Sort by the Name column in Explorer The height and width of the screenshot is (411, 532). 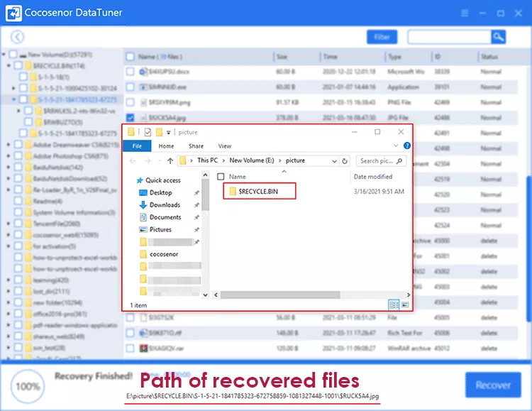pyautogui.click(x=237, y=177)
